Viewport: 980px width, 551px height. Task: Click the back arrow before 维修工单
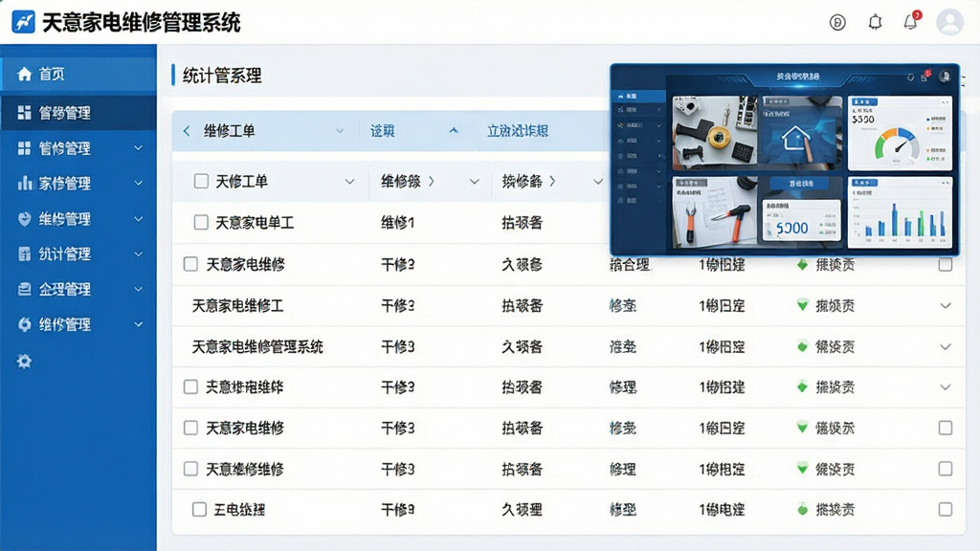click(187, 130)
